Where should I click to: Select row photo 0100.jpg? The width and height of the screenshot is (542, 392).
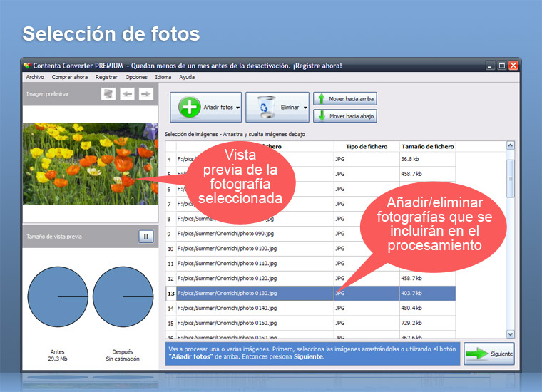[310, 249]
